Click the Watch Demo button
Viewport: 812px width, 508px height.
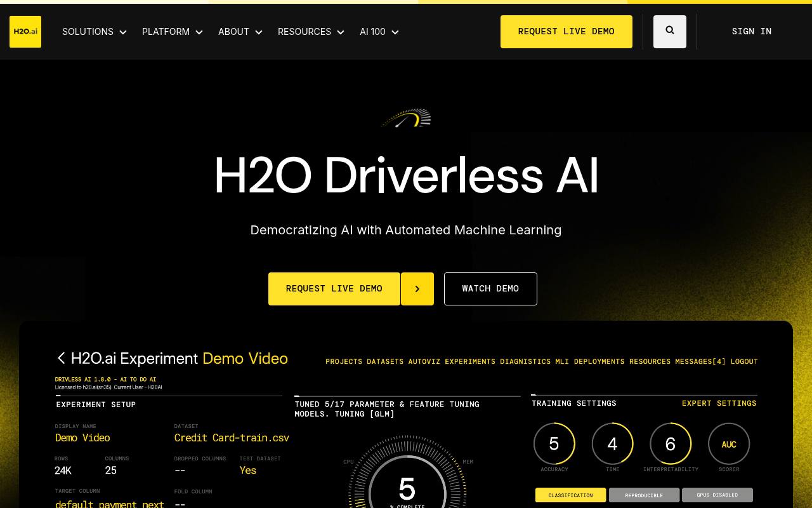(x=490, y=289)
